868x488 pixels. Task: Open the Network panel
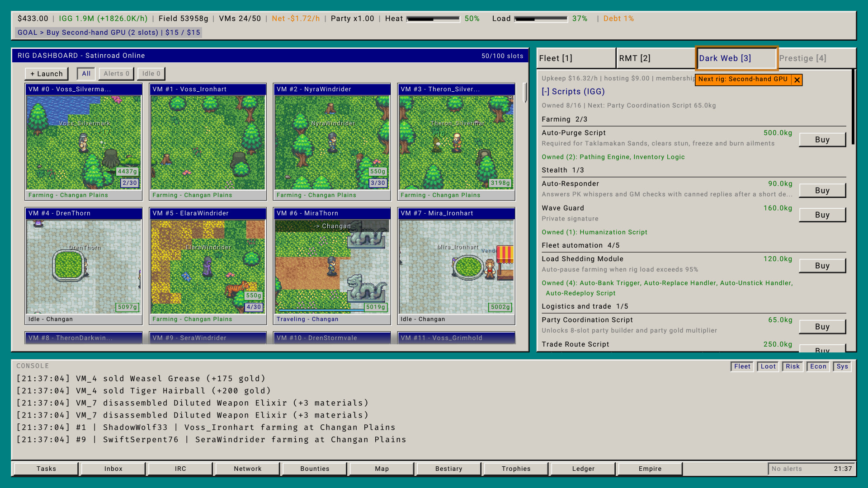[247, 469]
